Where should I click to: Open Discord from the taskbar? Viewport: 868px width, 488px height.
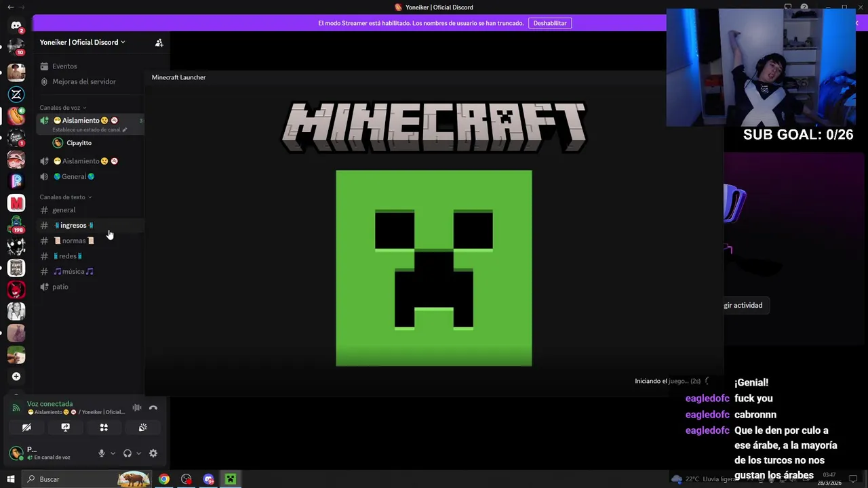coord(209,479)
